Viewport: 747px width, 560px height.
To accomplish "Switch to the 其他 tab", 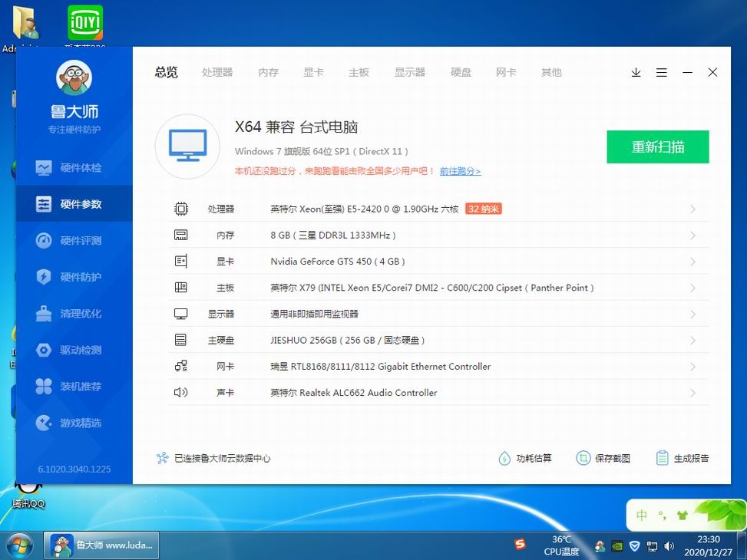I will (x=551, y=72).
